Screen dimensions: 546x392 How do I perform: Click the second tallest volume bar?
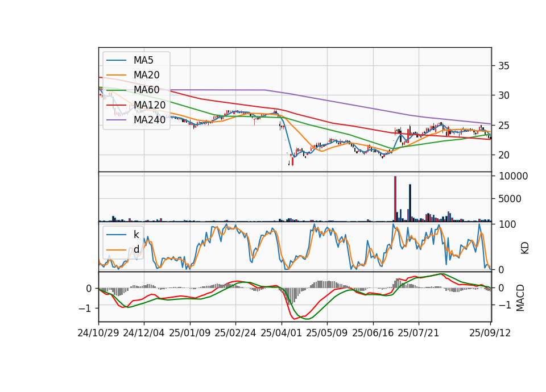(410, 203)
